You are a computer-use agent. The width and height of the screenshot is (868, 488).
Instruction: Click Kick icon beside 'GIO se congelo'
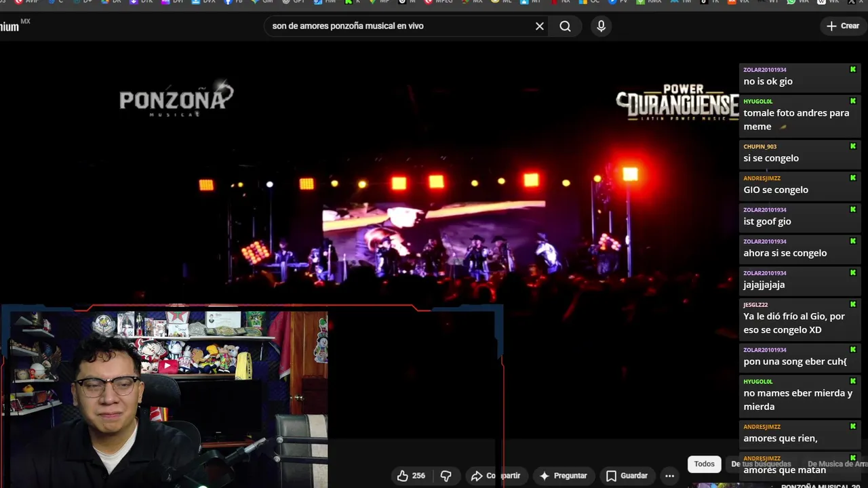pyautogui.click(x=853, y=178)
